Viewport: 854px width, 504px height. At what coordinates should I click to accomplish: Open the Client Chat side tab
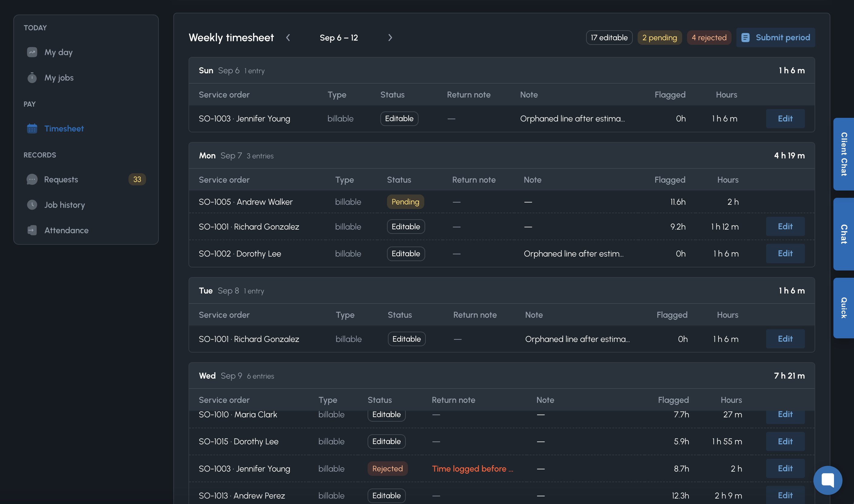[844, 154]
